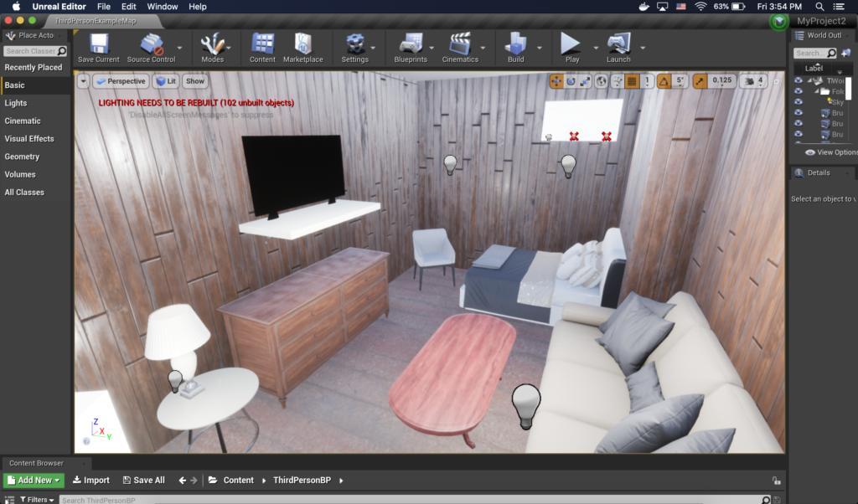This screenshot has width=858, height=504.
Task: Open View Options in World Outliner
Action: pyautogui.click(x=832, y=152)
